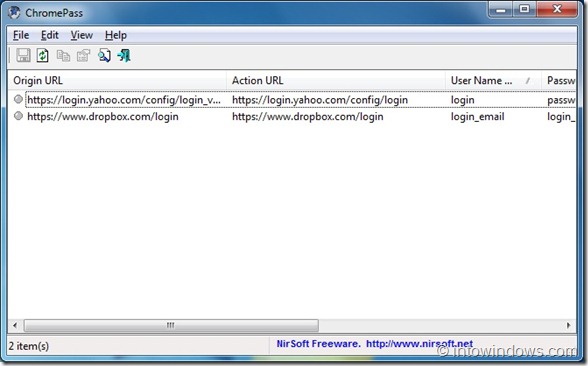Click the dropbox login action URL cell
This screenshot has height=366, width=588.
pos(308,116)
